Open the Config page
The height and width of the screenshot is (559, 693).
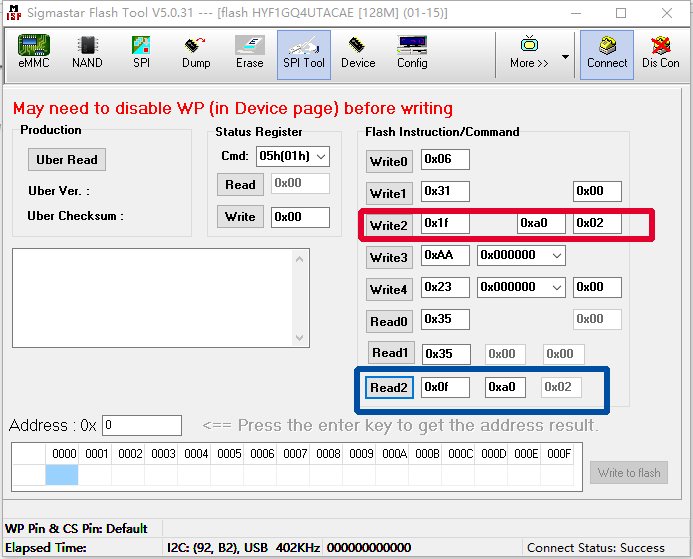[x=412, y=52]
